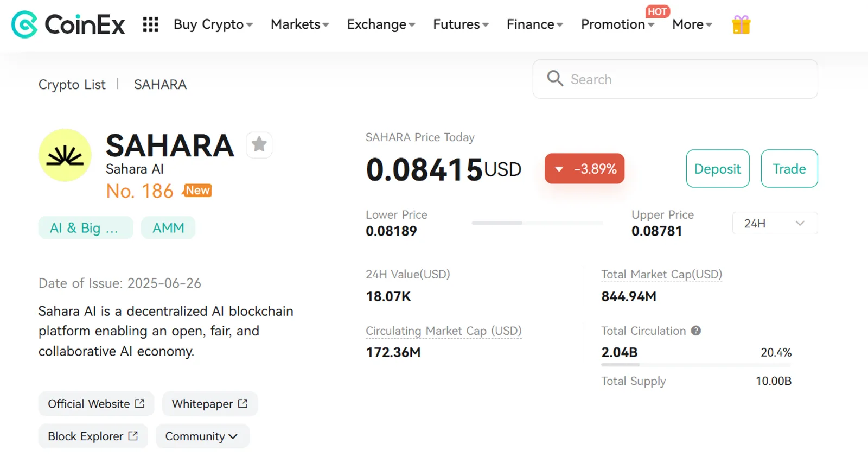Open the Official Website link
This screenshot has height=469, width=868.
tap(96, 404)
